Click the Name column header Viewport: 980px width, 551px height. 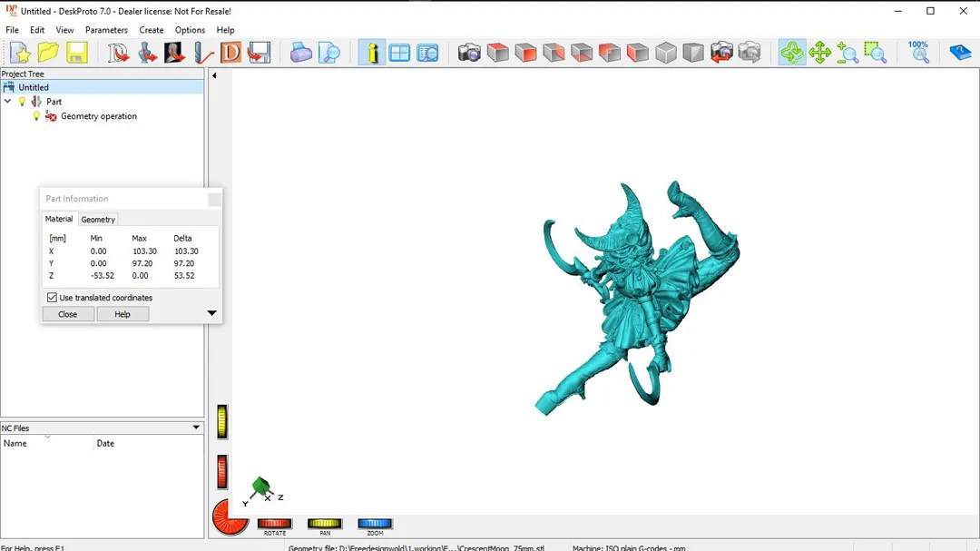[47, 443]
